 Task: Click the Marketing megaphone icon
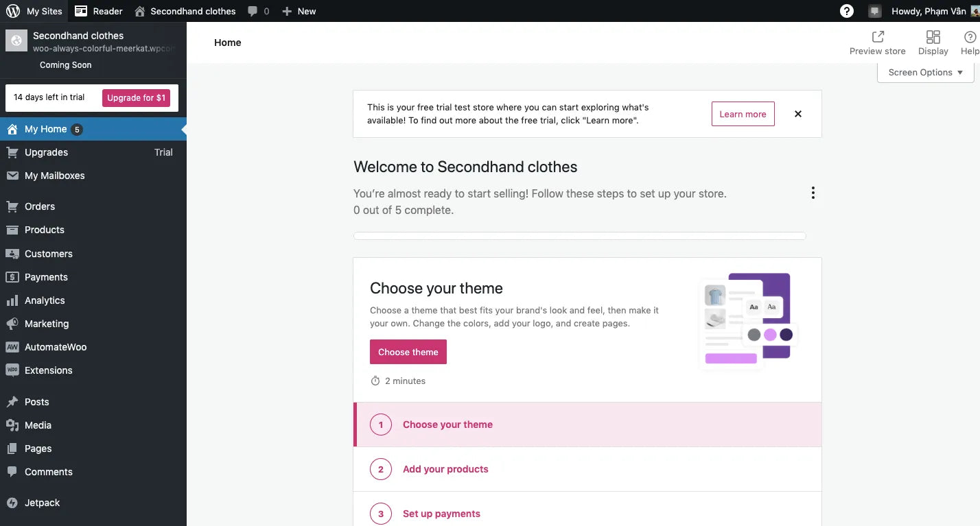(x=12, y=324)
